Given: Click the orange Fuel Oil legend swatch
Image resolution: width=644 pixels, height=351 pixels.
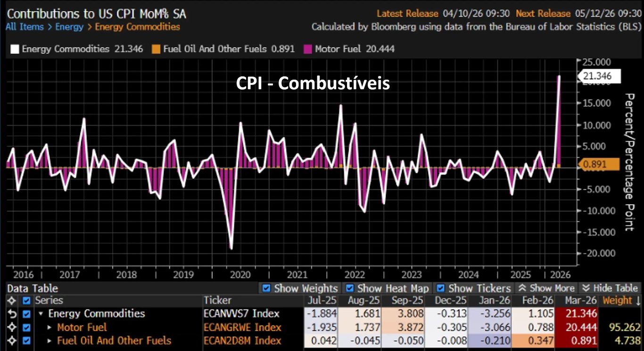Looking at the screenshot, I should pos(156,49).
